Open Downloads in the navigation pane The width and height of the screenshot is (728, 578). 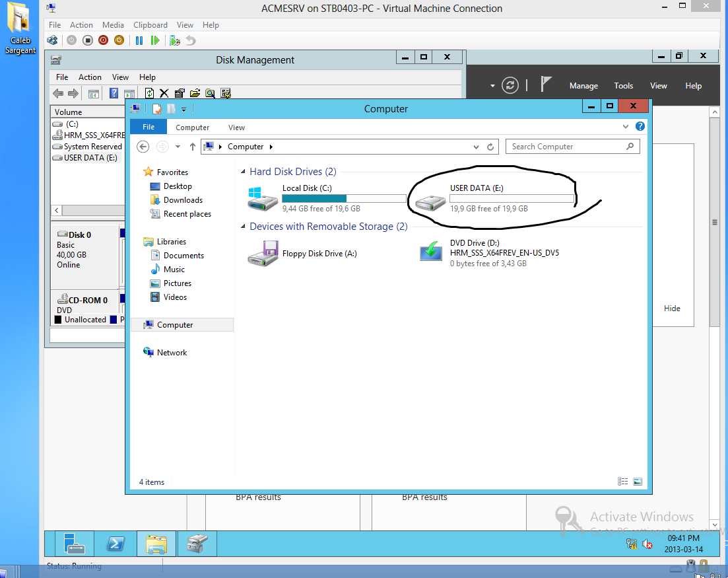point(176,200)
